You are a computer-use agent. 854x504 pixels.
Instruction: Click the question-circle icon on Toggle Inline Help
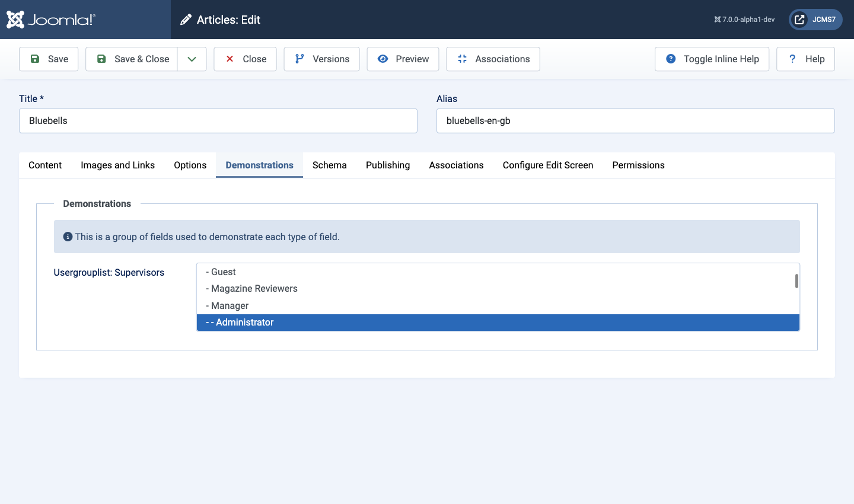tap(671, 59)
